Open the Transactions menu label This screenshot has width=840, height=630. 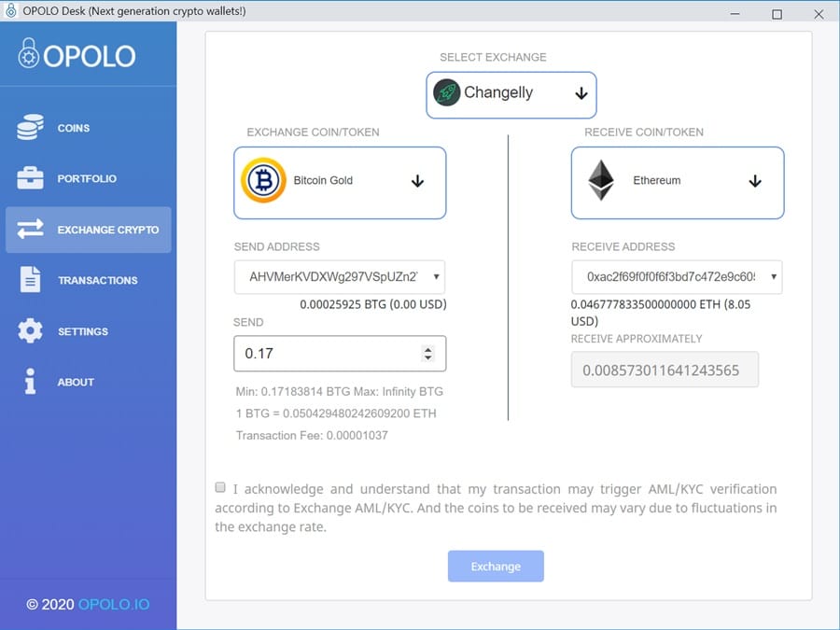[x=97, y=281]
